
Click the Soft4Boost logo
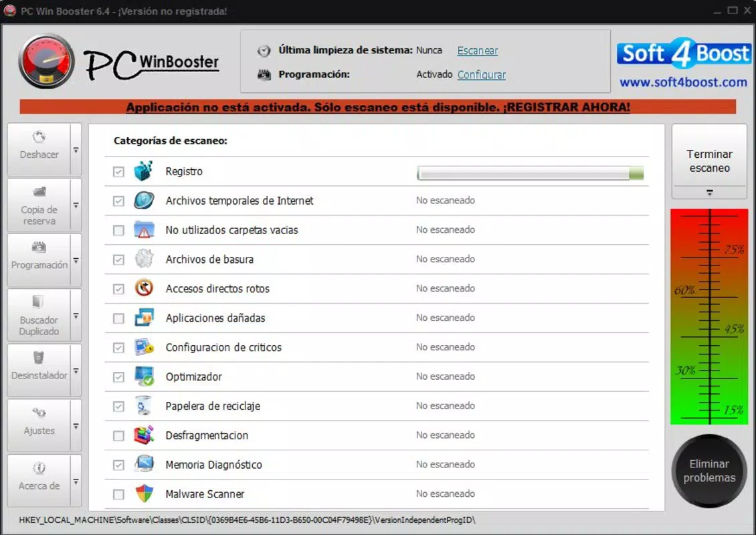click(x=684, y=53)
